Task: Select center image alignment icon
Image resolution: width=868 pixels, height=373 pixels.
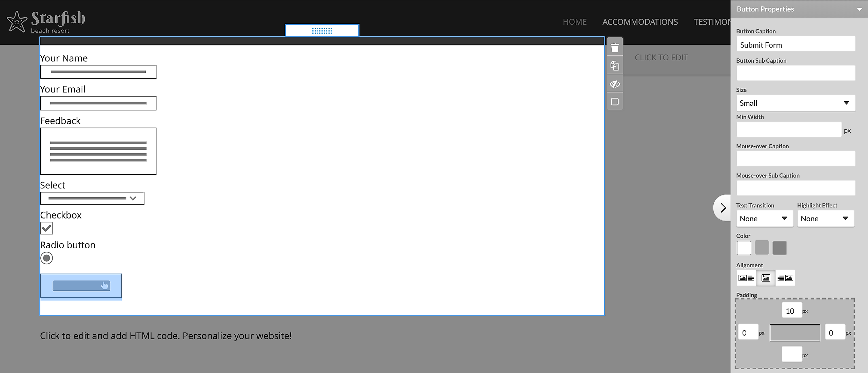Action: click(766, 278)
